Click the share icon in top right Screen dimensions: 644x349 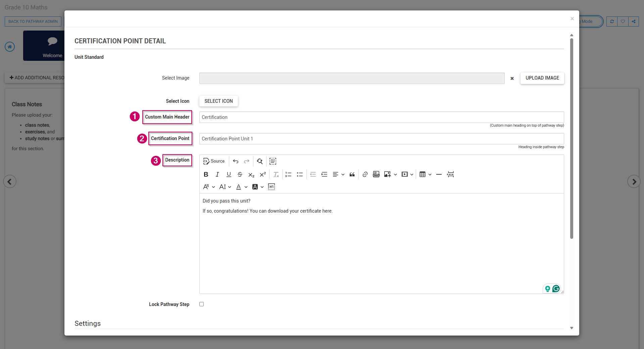click(634, 21)
